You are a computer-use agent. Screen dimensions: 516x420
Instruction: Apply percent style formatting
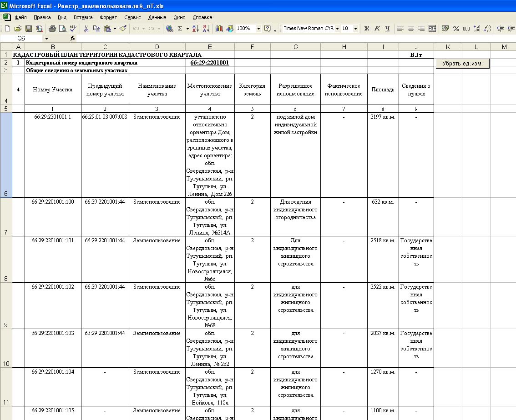click(x=456, y=29)
